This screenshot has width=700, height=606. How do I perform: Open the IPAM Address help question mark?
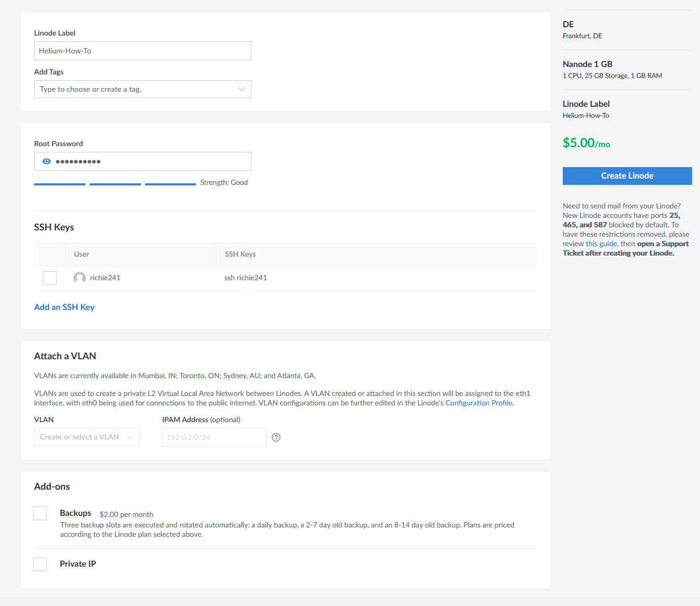click(x=276, y=437)
